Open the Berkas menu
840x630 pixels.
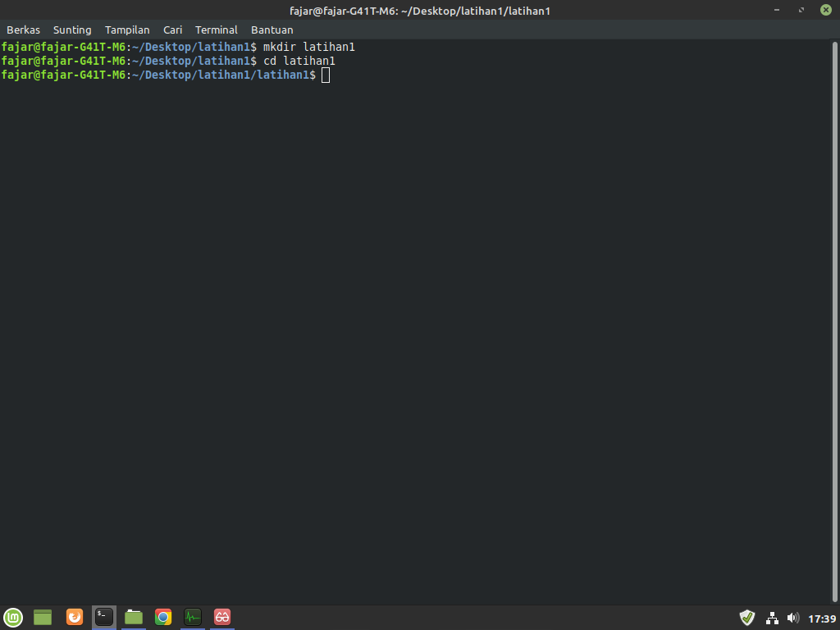(x=23, y=30)
